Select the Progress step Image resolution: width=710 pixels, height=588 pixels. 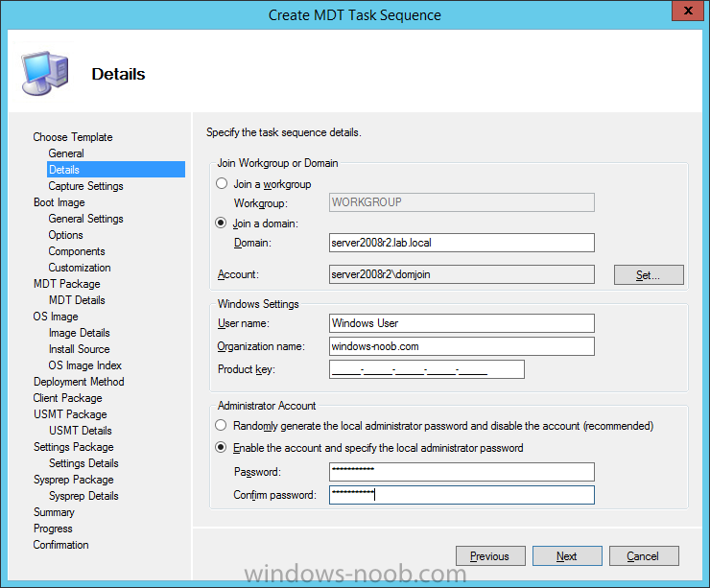coord(53,529)
